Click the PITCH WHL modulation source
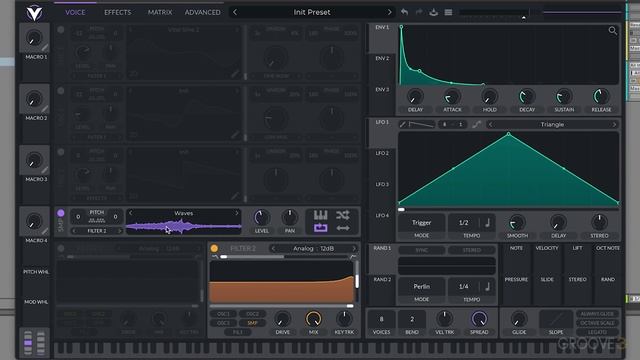 (36, 272)
